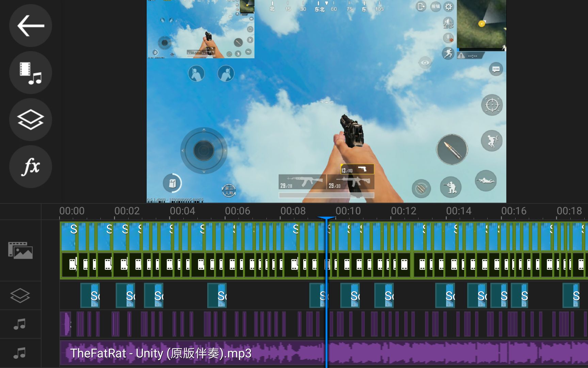
Task: Jump to 00:06 on the timeline ruler
Action: point(238,211)
